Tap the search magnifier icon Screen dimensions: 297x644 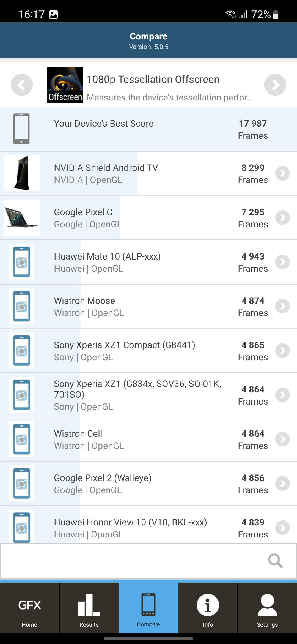pyautogui.click(x=275, y=561)
